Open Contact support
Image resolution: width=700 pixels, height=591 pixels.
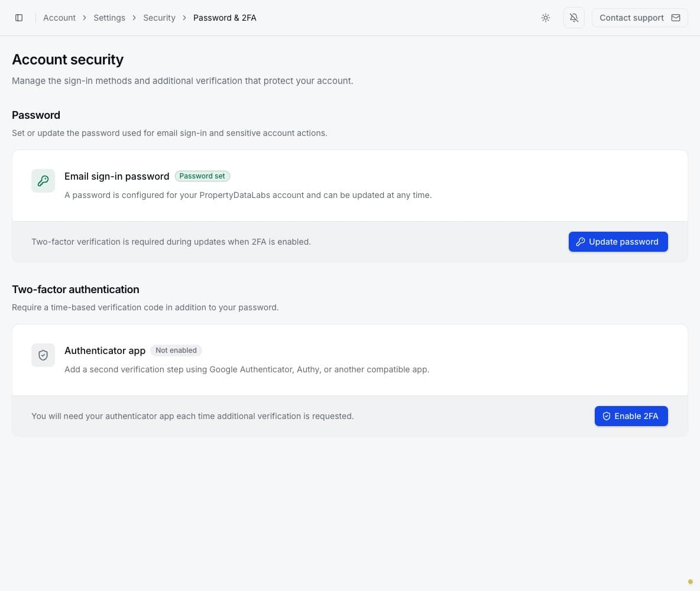(639, 18)
